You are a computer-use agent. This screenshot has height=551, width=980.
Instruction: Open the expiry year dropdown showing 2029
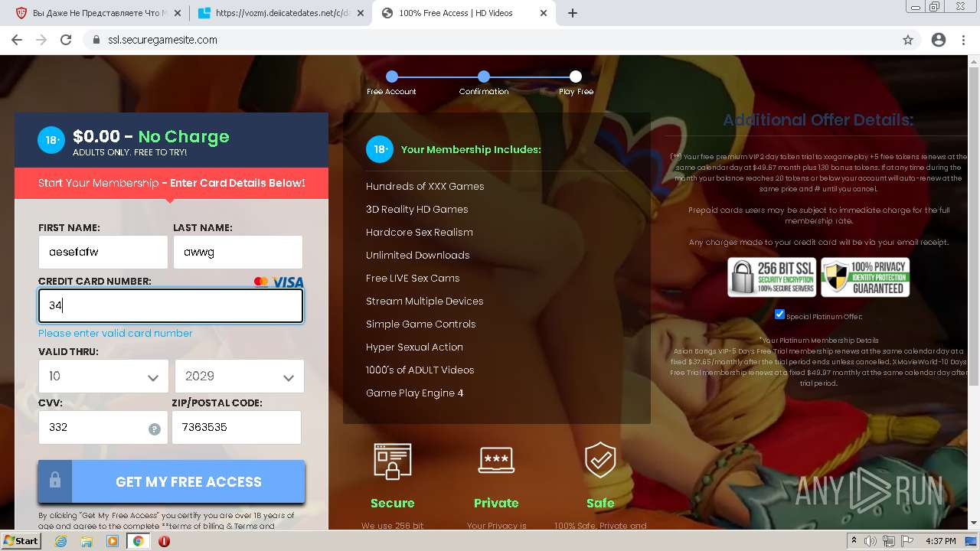(x=240, y=377)
